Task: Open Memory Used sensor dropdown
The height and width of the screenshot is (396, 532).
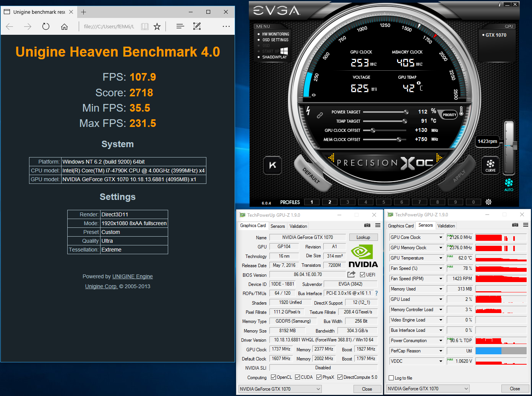Action: pos(441,289)
